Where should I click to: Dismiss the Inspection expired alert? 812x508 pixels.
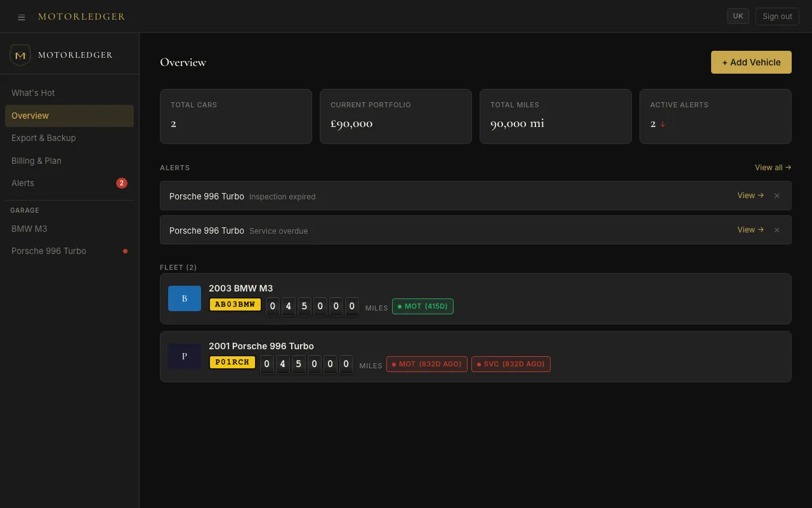(776, 196)
